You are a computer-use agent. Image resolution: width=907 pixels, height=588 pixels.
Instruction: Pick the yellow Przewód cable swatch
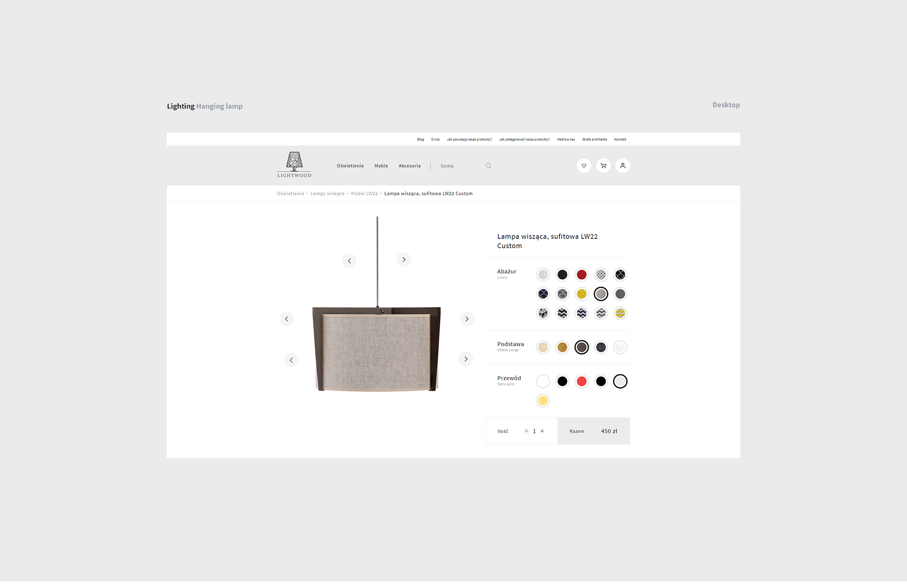coord(543,401)
